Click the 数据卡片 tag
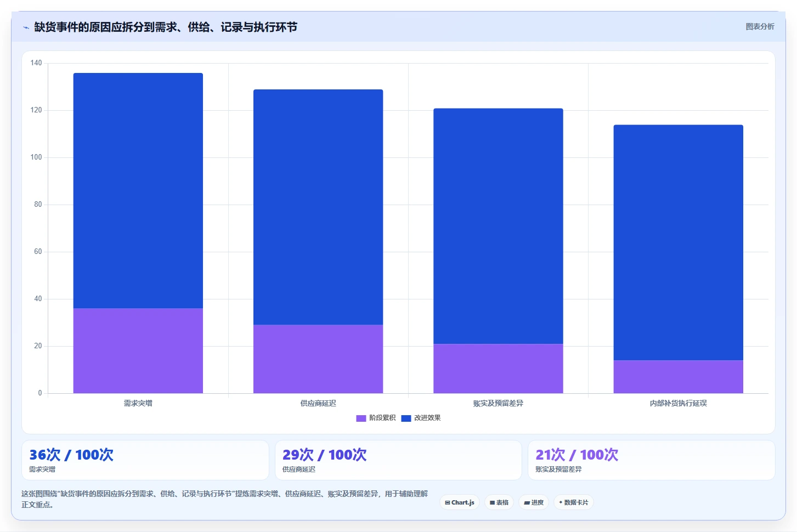This screenshot has width=797, height=532. [x=574, y=502]
